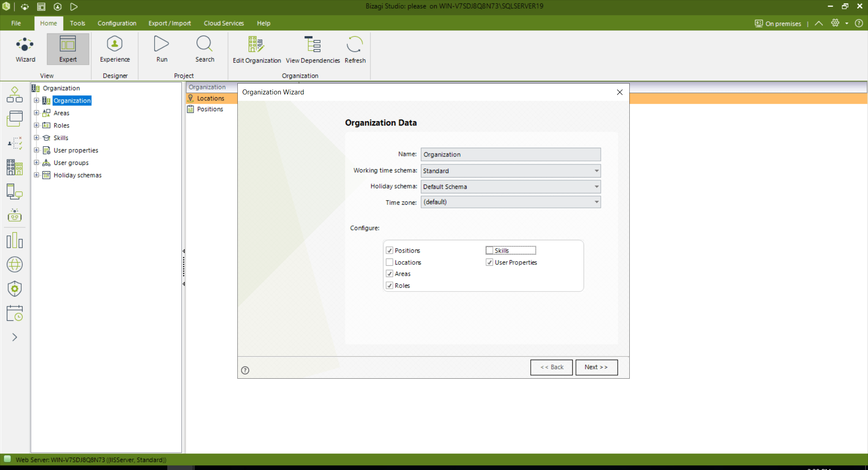Open the Working time schema dropdown
868x470 pixels.
coord(510,171)
